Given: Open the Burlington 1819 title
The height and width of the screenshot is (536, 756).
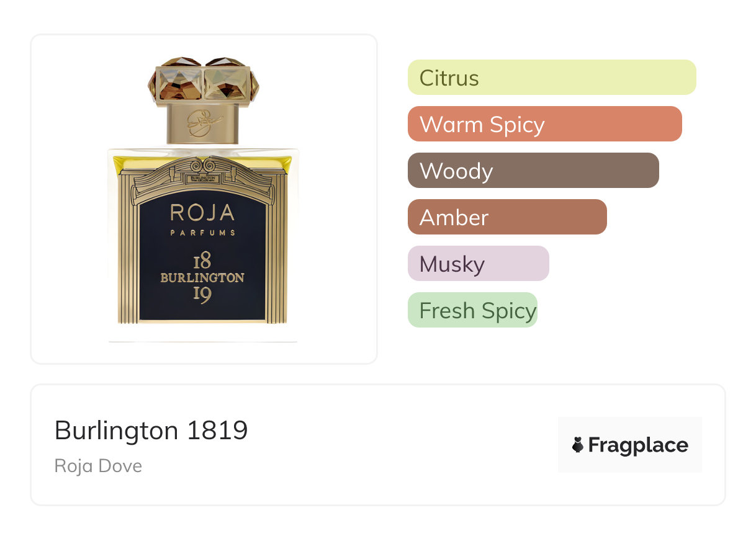Looking at the screenshot, I should pos(151,430).
